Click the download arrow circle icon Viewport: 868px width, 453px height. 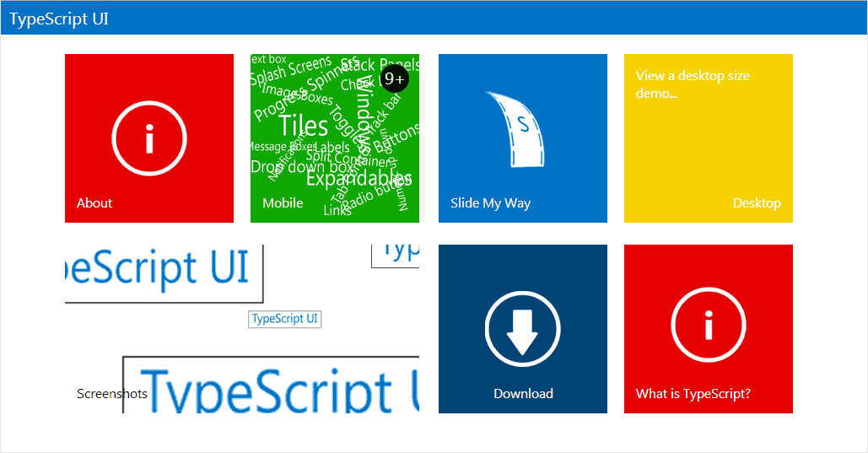(x=523, y=329)
